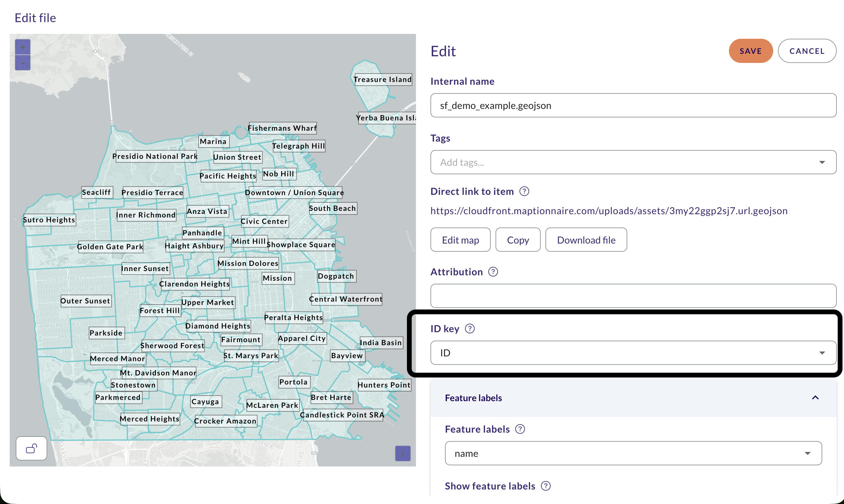
Task: Edit the Internal name field
Action: (633, 106)
